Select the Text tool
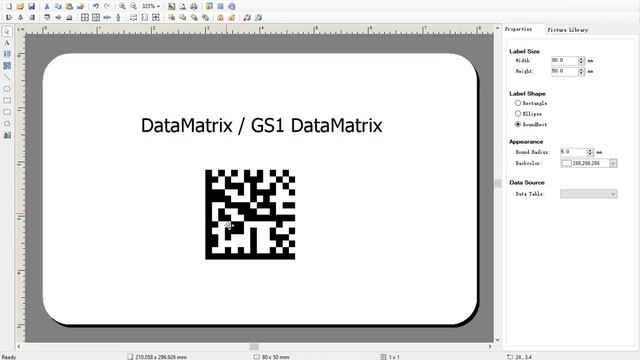Viewport: 640px width, 360px height. click(x=7, y=42)
